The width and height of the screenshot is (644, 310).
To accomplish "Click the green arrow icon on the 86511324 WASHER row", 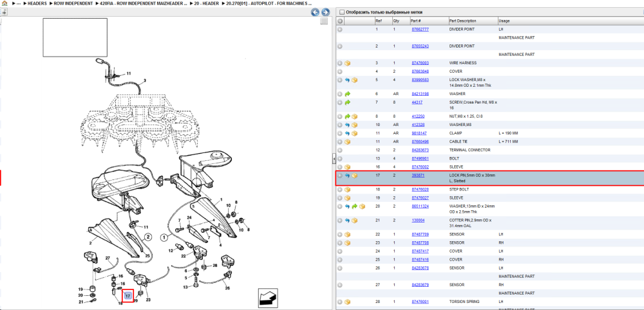I will pyautogui.click(x=354, y=206).
